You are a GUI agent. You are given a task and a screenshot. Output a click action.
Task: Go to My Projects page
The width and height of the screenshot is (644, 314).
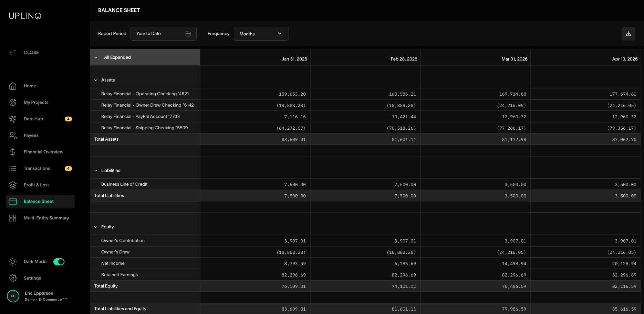(x=36, y=102)
